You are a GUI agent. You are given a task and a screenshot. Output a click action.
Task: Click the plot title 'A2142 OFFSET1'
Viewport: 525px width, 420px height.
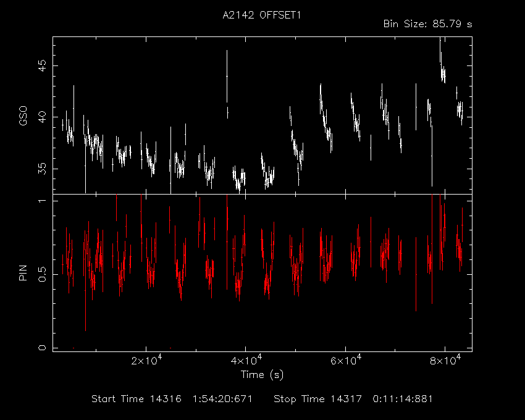pos(262,15)
